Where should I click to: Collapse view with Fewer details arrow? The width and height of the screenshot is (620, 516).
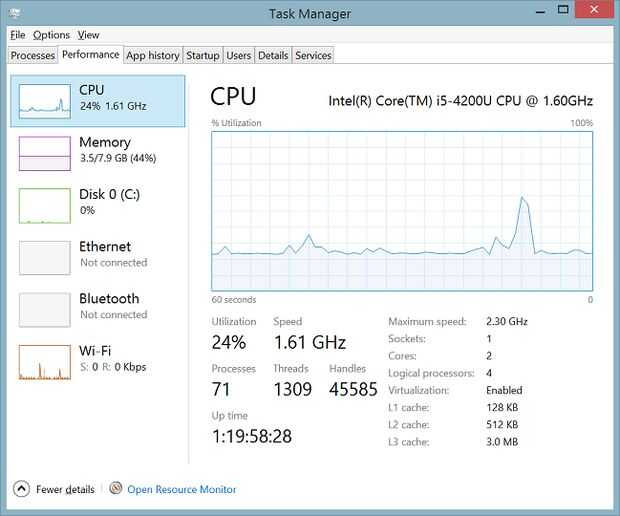tap(21, 489)
